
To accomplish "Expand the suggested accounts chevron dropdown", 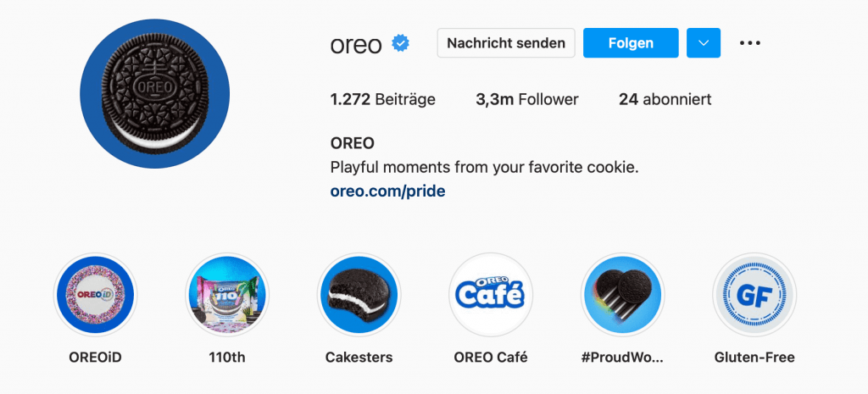I will pos(703,42).
